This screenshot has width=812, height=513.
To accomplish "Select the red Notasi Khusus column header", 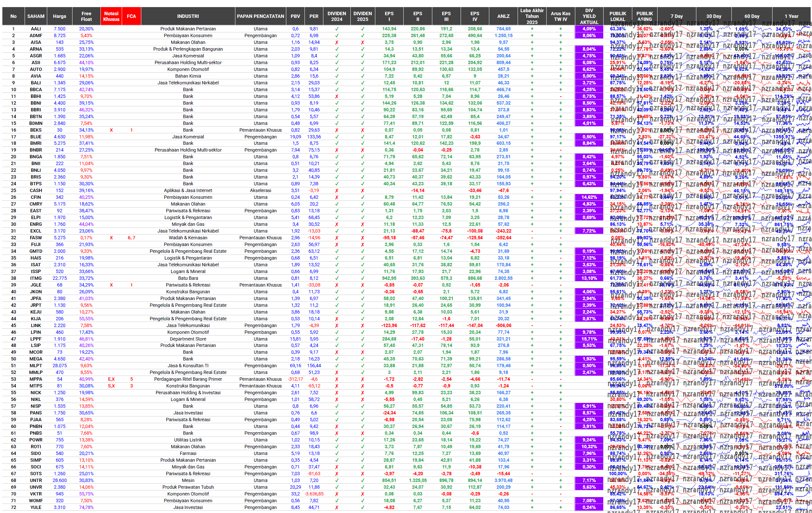I will 111,16.
